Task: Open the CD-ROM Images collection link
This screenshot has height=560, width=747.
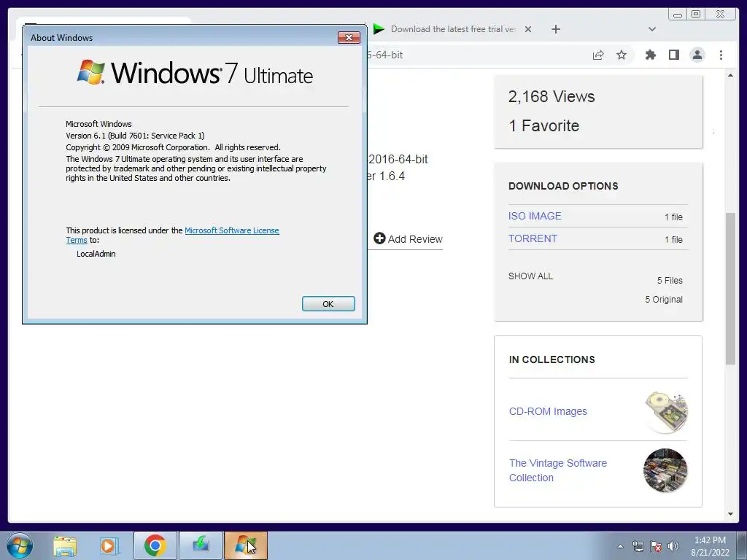Action: point(548,411)
